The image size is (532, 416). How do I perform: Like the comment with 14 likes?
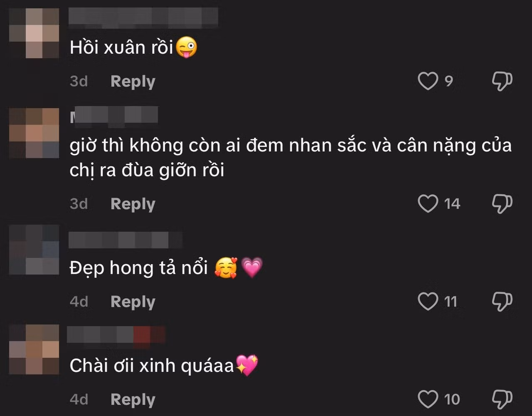(x=428, y=204)
